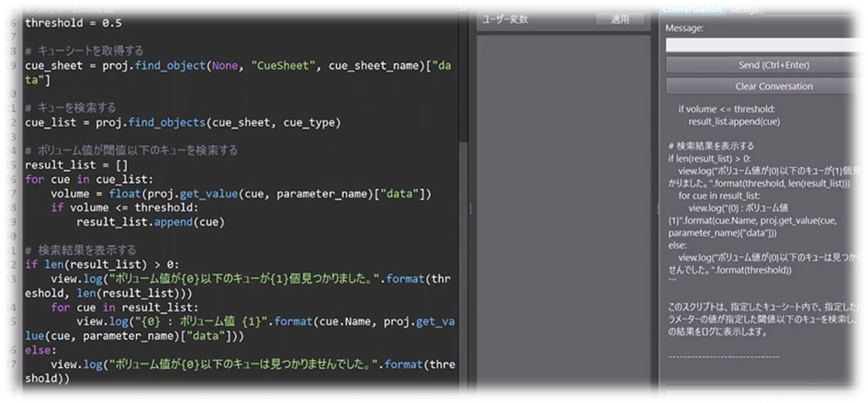Click the comment "# キューを検索する" in editor
This screenshot has height=403, width=868.
point(71,108)
